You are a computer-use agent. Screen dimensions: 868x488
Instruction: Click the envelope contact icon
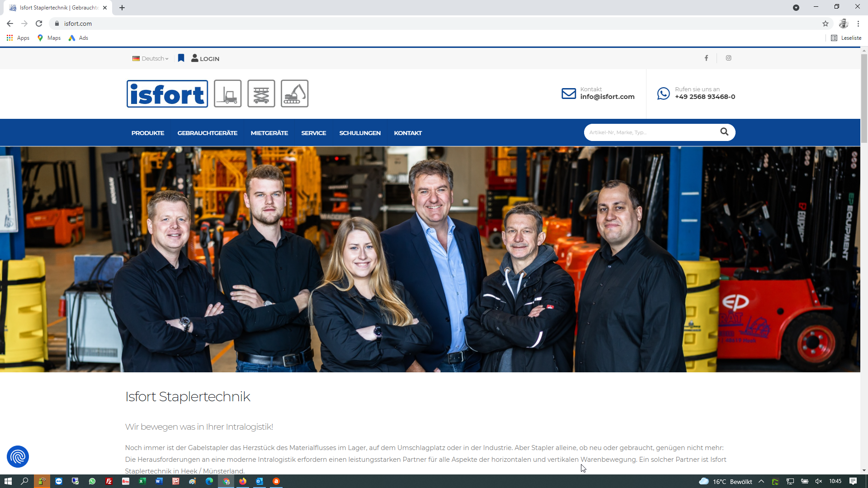[x=569, y=94]
